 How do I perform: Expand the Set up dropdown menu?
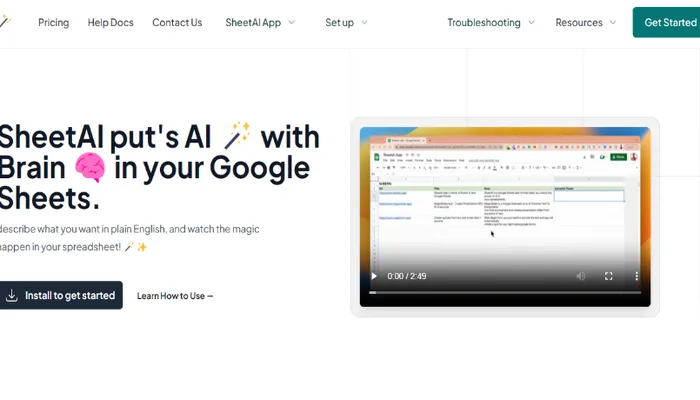point(346,22)
